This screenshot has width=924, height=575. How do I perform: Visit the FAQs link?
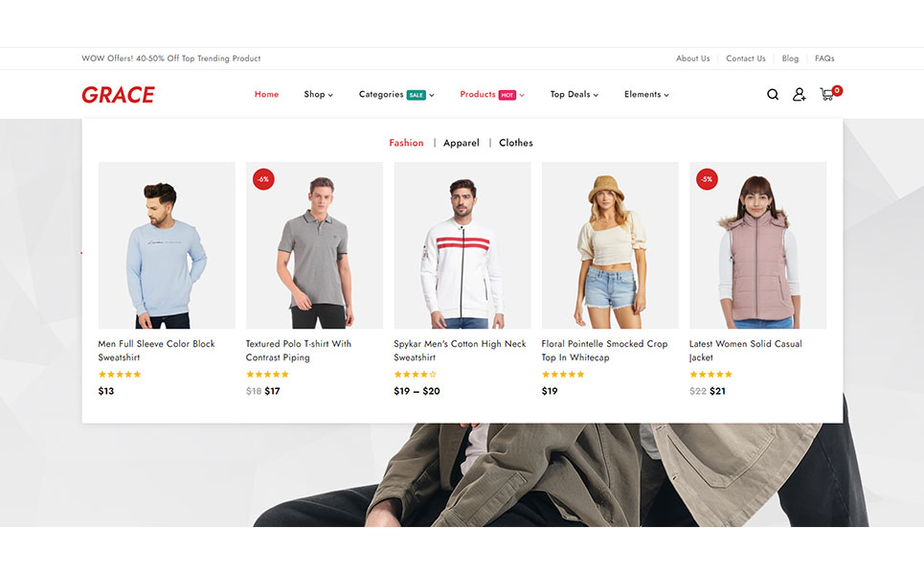click(824, 58)
